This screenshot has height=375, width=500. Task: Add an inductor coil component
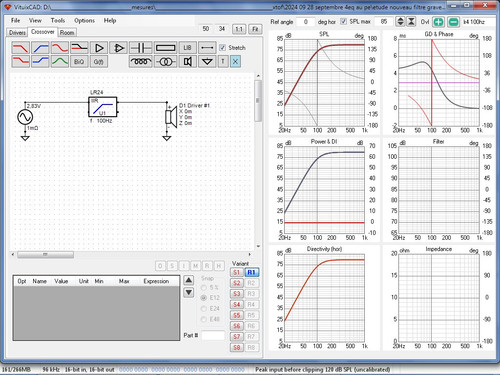141,61
